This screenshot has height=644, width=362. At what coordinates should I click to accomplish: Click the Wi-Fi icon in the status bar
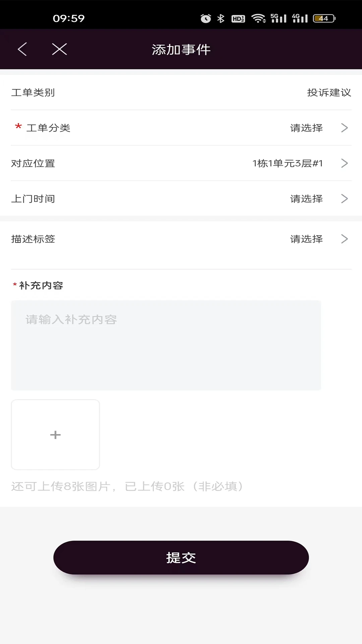pyautogui.click(x=258, y=18)
